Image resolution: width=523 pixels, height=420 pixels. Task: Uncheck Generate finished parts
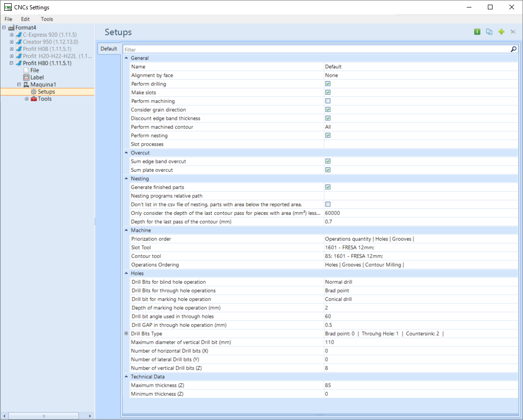point(328,187)
